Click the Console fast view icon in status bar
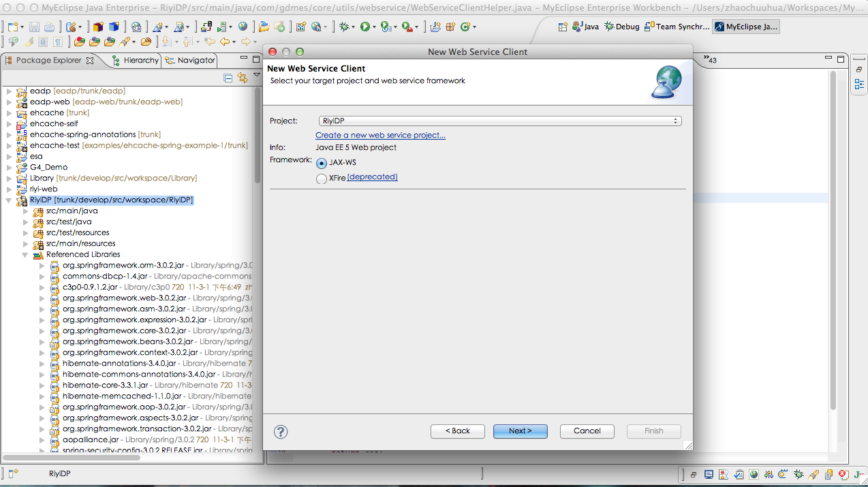 click(x=709, y=475)
